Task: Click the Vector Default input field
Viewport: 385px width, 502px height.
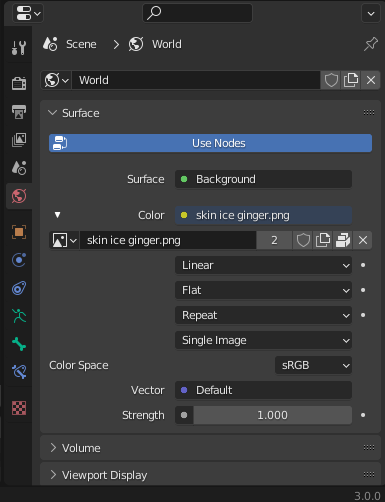Action: pos(263,390)
